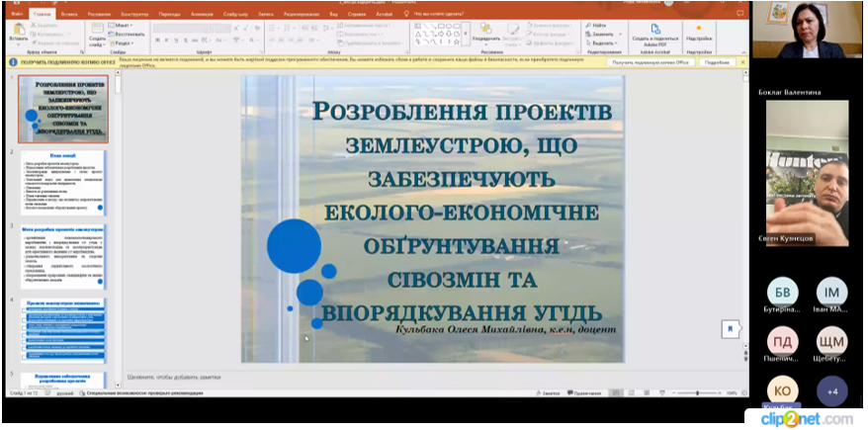Click fit slide to window icon
Image resolution: width=868 pixels, height=430 pixels.
[743, 392]
